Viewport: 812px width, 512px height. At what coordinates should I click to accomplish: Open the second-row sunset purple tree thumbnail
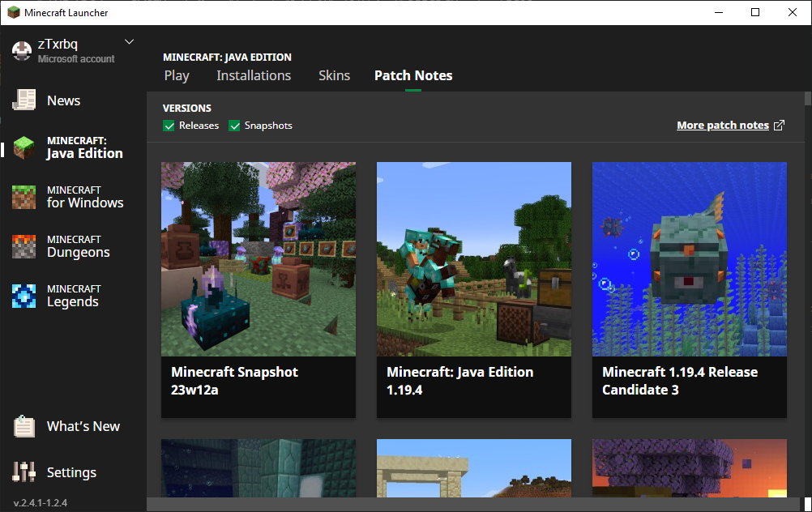coord(690,468)
